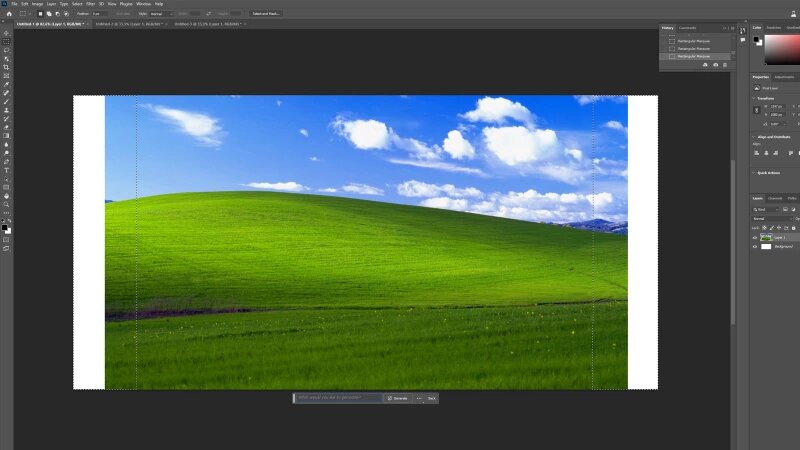Click Generate in contextual task bar
The image size is (800, 450).
[x=397, y=398]
